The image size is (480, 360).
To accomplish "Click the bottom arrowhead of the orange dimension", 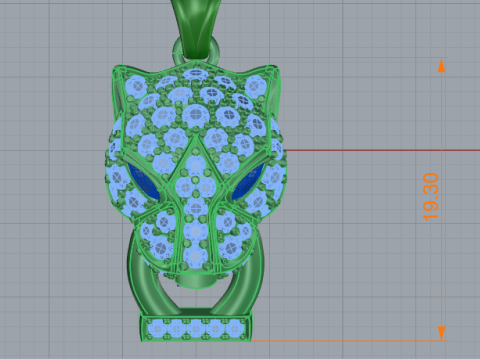I will pyautogui.click(x=442, y=333).
